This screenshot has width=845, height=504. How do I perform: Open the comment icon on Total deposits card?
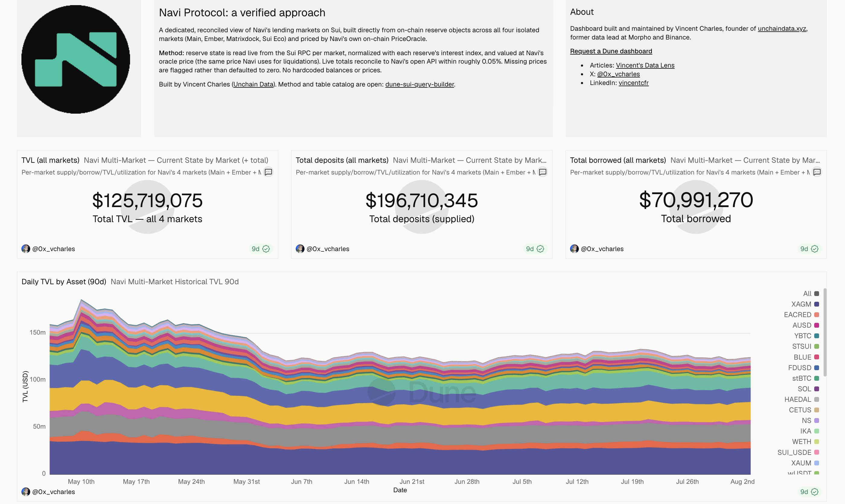[x=543, y=172]
